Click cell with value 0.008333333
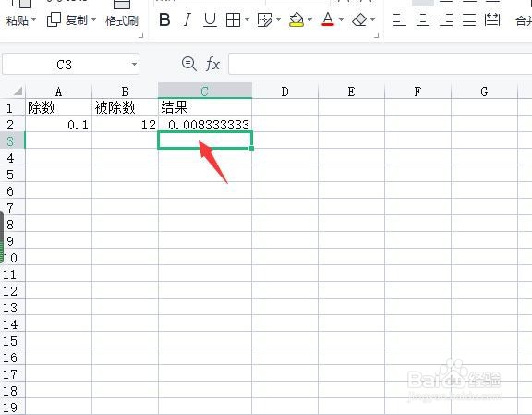This screenshot has width=532, height=415. [205, 124]
